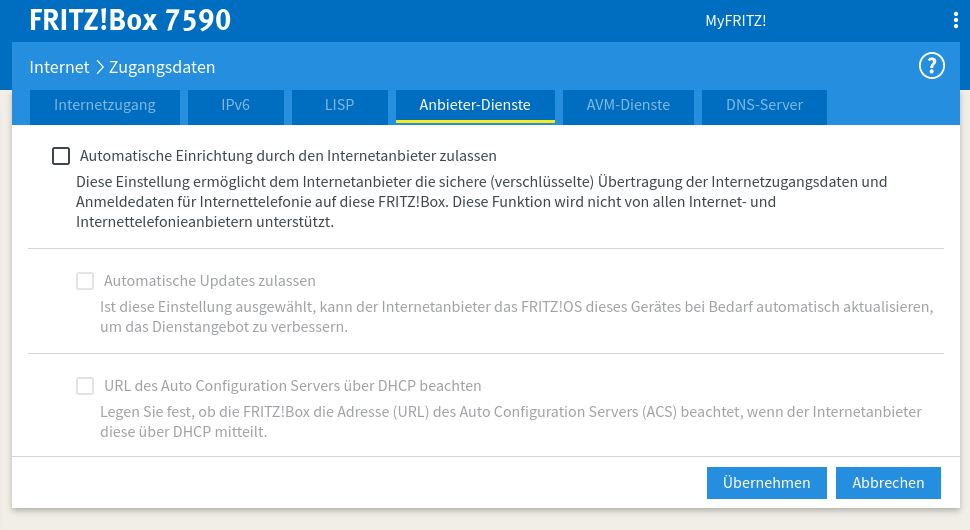Toggle the Automatische Updates zulassen checkbox
970x530 pixels.
point(85,281)
